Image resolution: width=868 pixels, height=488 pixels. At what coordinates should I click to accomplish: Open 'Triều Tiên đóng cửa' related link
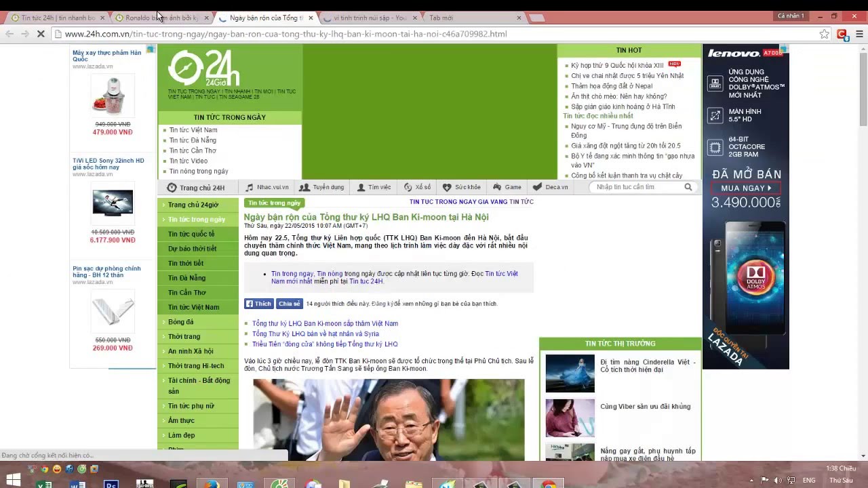[325, 344]
